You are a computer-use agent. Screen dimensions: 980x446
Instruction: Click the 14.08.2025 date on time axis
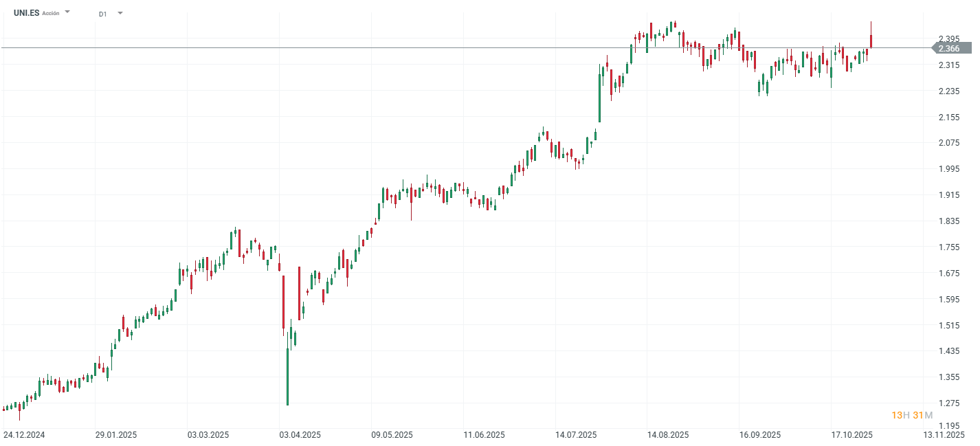pyautogui.click(x=668, y=435)
